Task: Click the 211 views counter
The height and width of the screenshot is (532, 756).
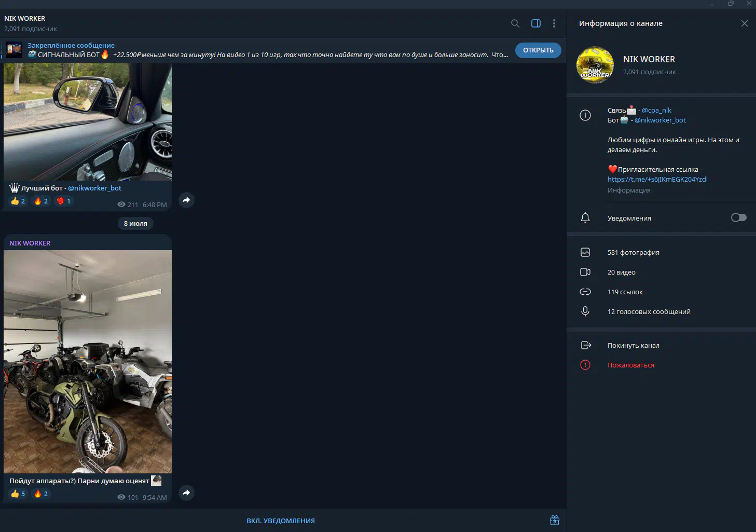Action: [x=128, y=204]
